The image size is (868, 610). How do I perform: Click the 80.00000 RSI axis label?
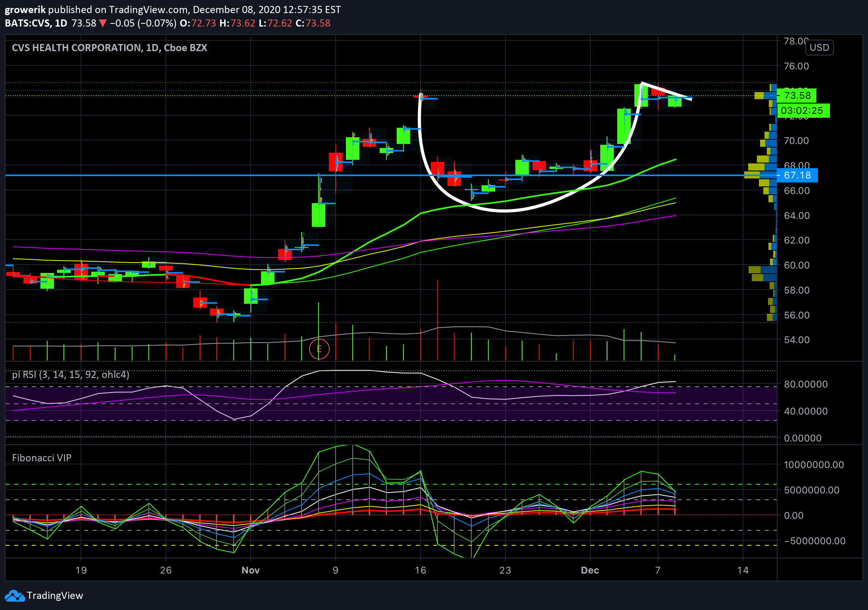point(806,384)
